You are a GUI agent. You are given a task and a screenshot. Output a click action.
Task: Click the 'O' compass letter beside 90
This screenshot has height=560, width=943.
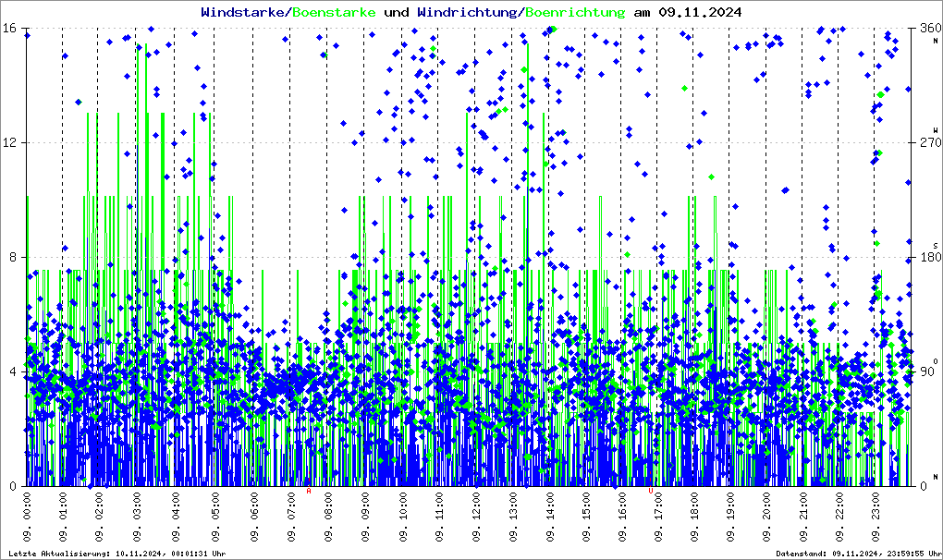click(936, 361)
